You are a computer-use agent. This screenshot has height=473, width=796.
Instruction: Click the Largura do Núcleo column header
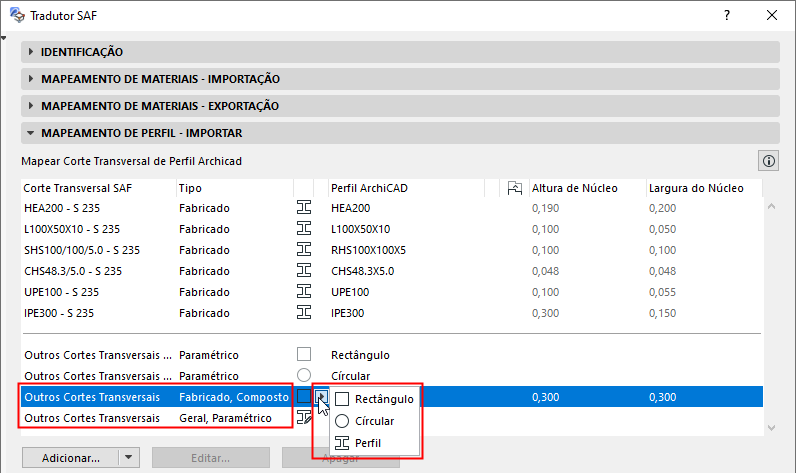coord(704,188)
